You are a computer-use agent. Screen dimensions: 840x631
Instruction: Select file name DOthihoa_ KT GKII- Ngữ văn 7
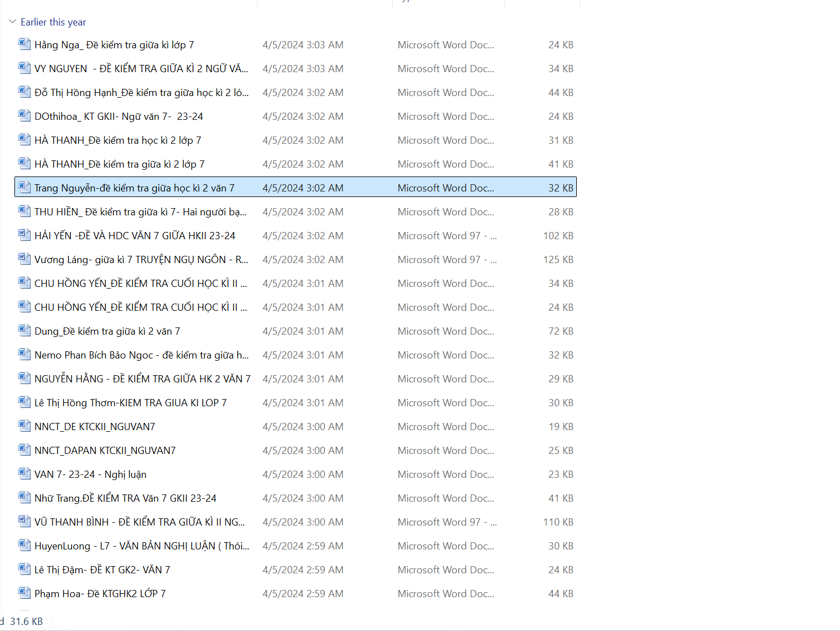click(119, 117)
